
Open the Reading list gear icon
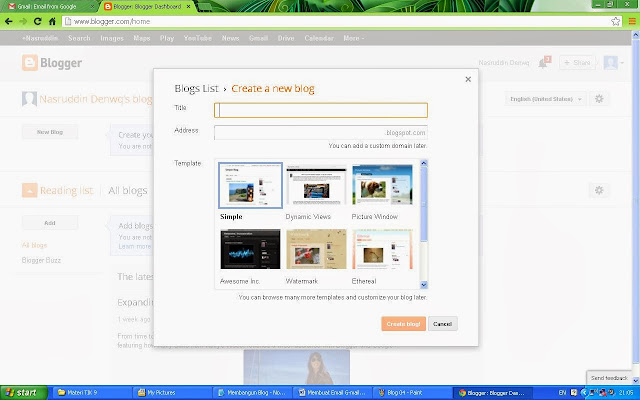click(x=599, y=190)
